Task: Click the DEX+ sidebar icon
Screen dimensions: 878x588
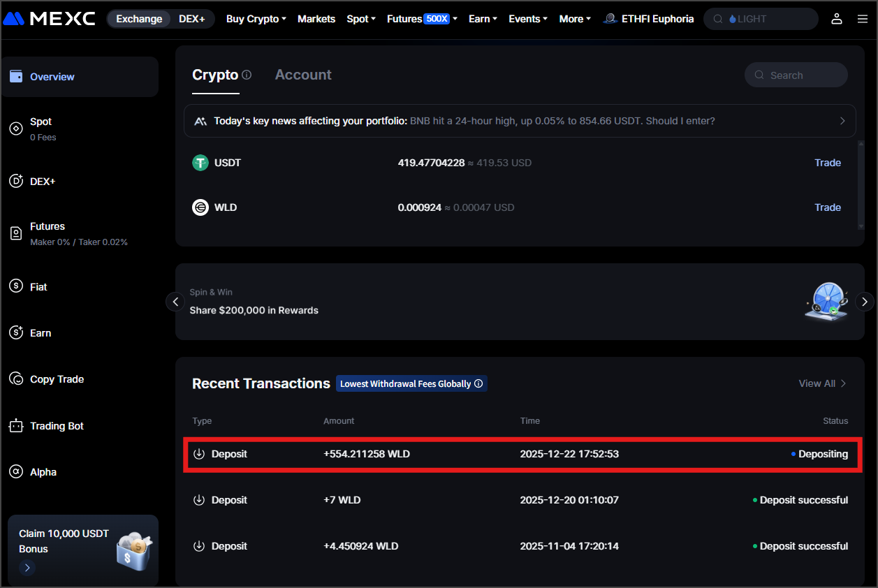Action: (16, 181)
